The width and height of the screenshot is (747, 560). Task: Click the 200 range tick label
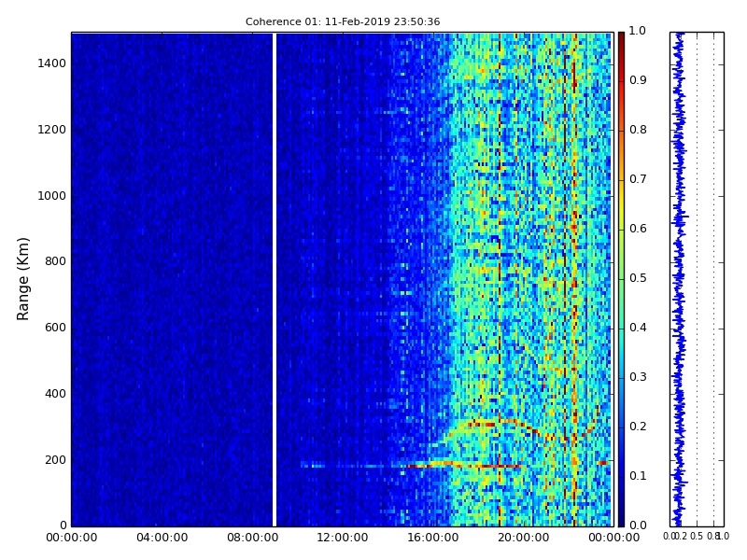click(55, 460)
